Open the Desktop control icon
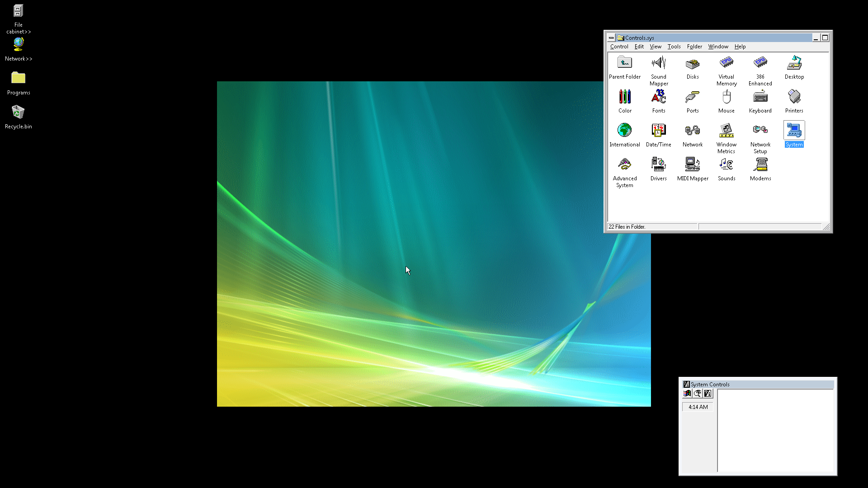The height and width of the screenshot is (488, 868). (x=794, y=62)
